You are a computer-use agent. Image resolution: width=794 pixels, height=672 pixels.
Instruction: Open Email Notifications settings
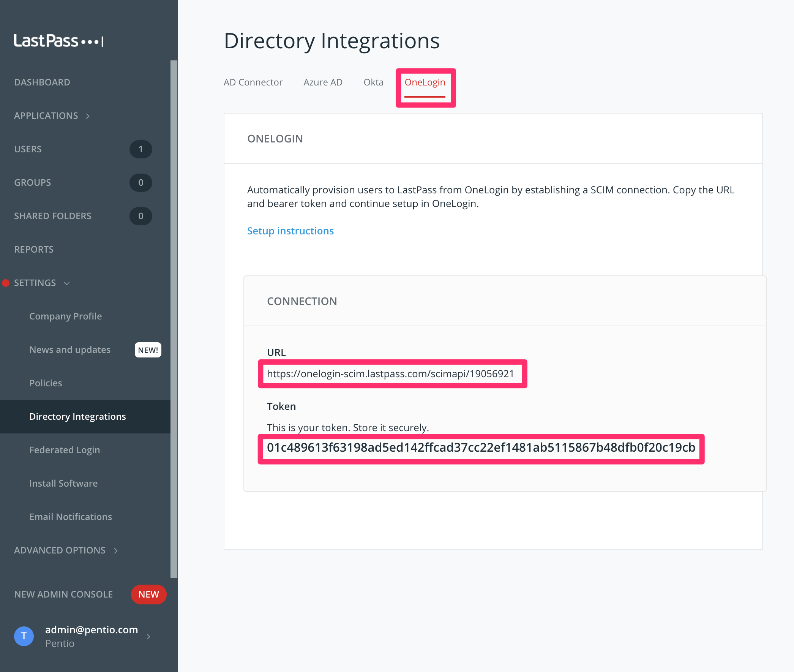(x=71, y=517)
